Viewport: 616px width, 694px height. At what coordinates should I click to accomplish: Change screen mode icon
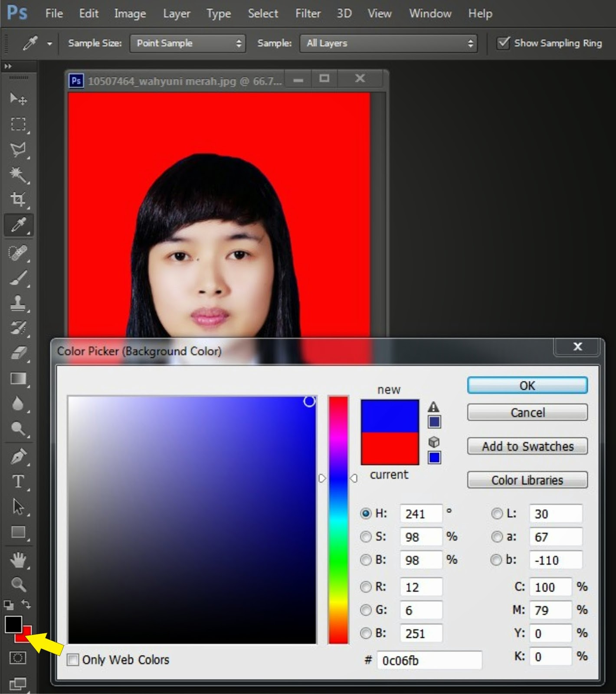[x=18, y=684]
